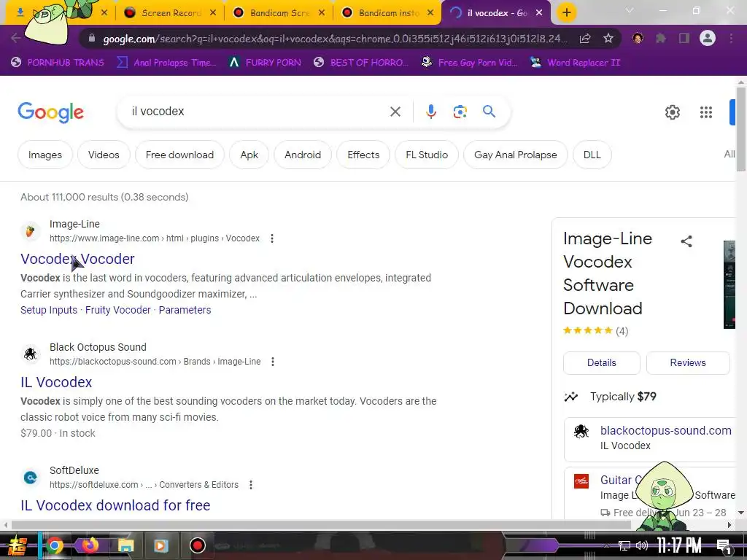The width and height of the screenshot is (747, 560).
Task: Click Vocodex product thumbnail image
Action: coord(729,284)
